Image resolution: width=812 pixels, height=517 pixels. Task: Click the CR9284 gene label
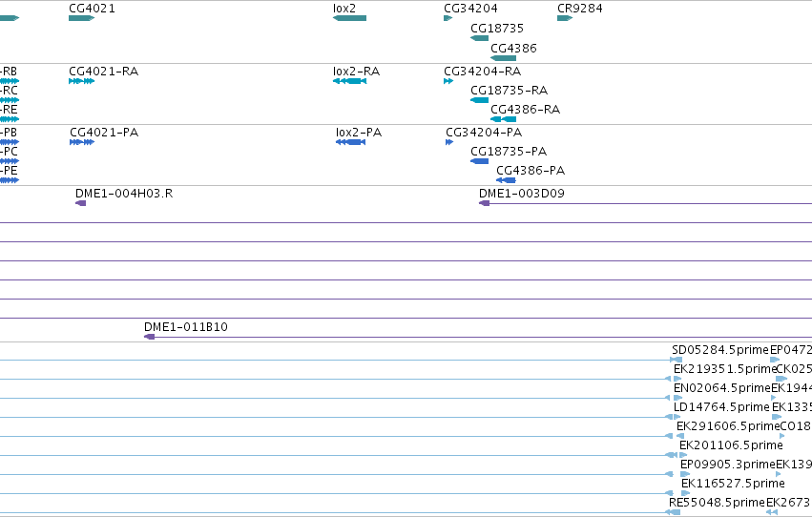click(x=580, y=9)
